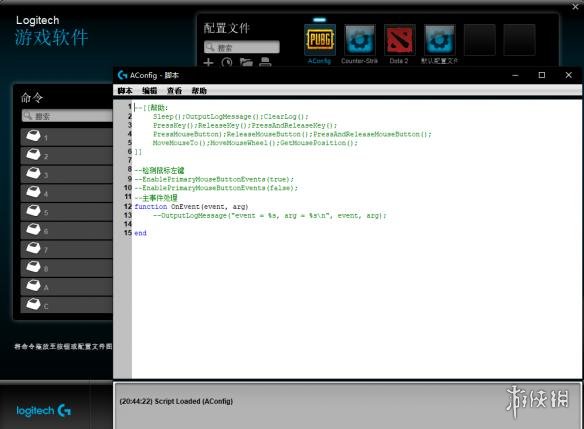Select command key A in command list
The image size is (584, 429).
coord(66,287)
